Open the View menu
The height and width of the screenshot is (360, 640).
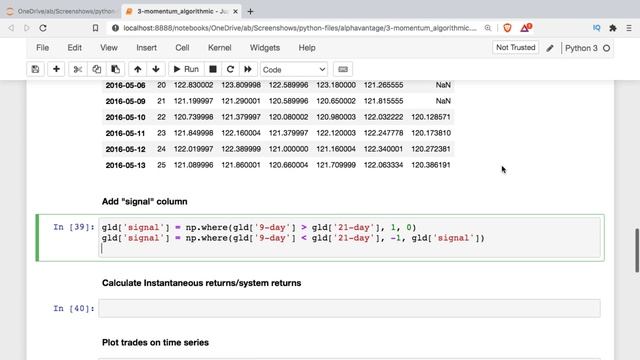pyautogui.click(x=109, y=48)
